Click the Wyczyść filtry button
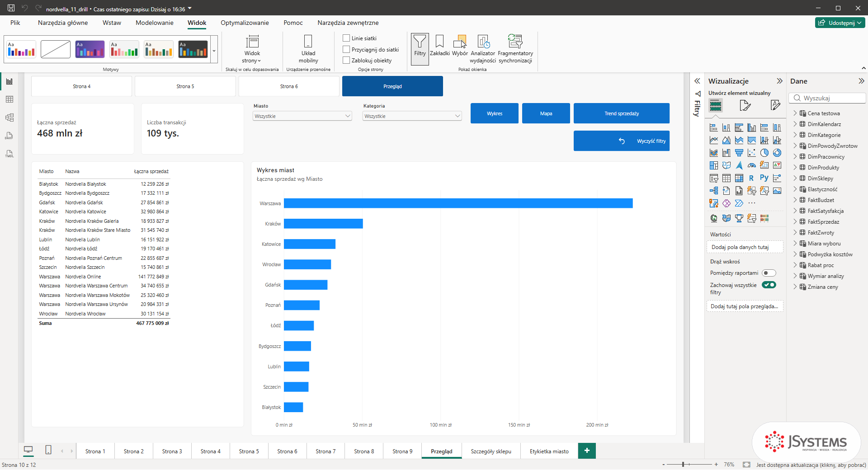 pos(622,141)
